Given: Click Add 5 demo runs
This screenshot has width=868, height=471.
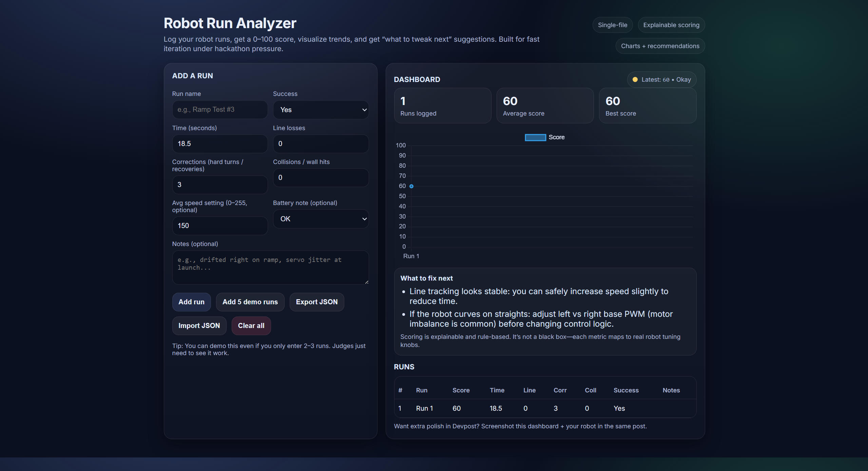Looking at the screenshot, I should coord(250,302).
